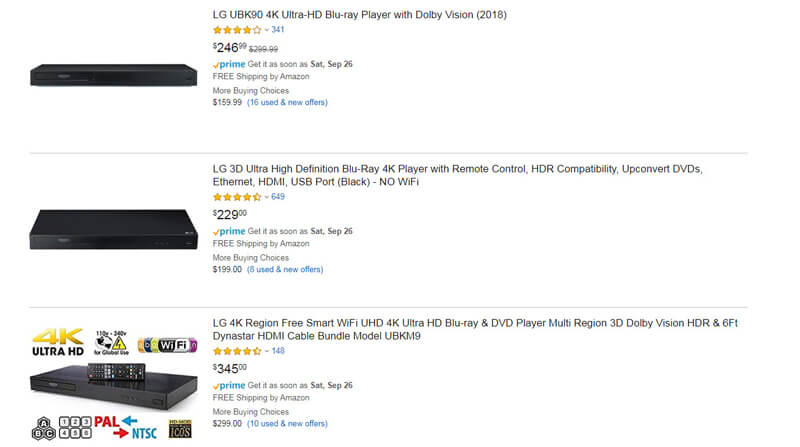Click the Prime logo under the $345.00 price

point(230,385)
